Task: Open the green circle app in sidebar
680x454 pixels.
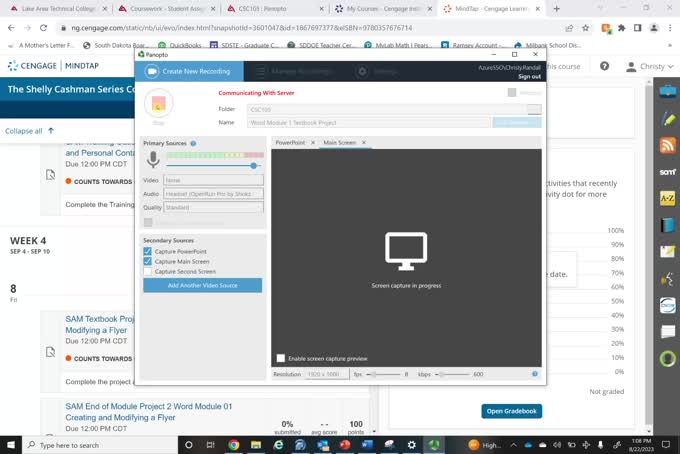Action: coord(668,359)
